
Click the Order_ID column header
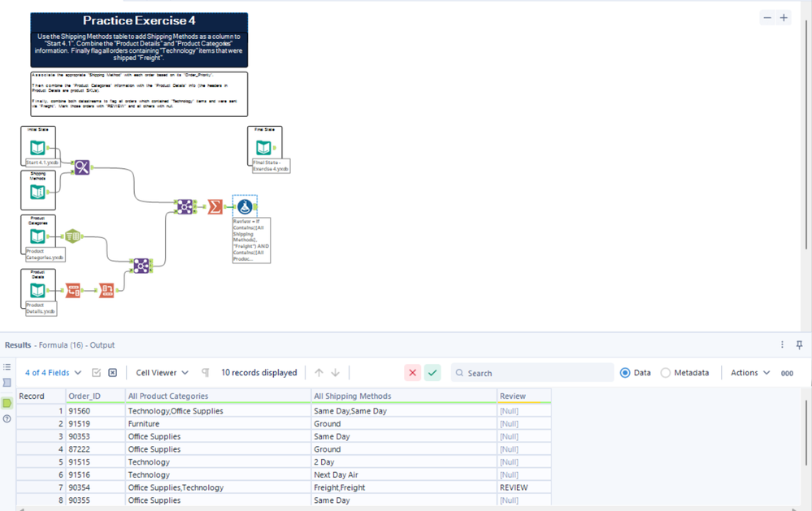95,396
